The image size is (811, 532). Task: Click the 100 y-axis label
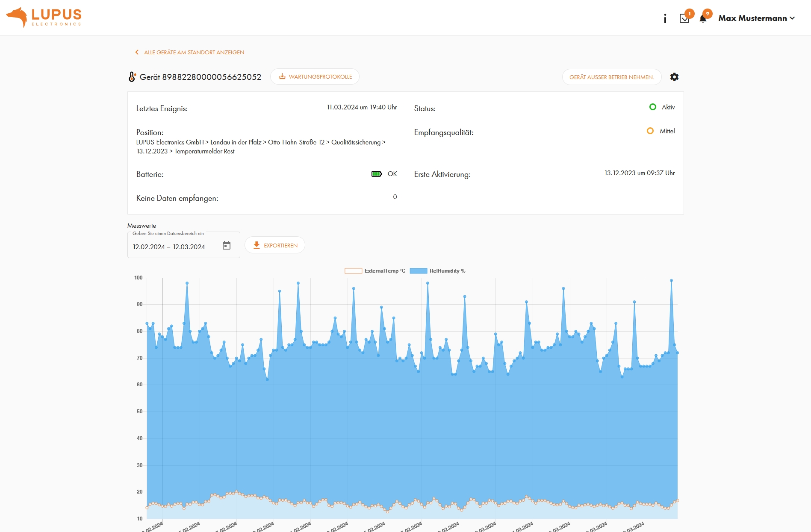pos(139,278)
